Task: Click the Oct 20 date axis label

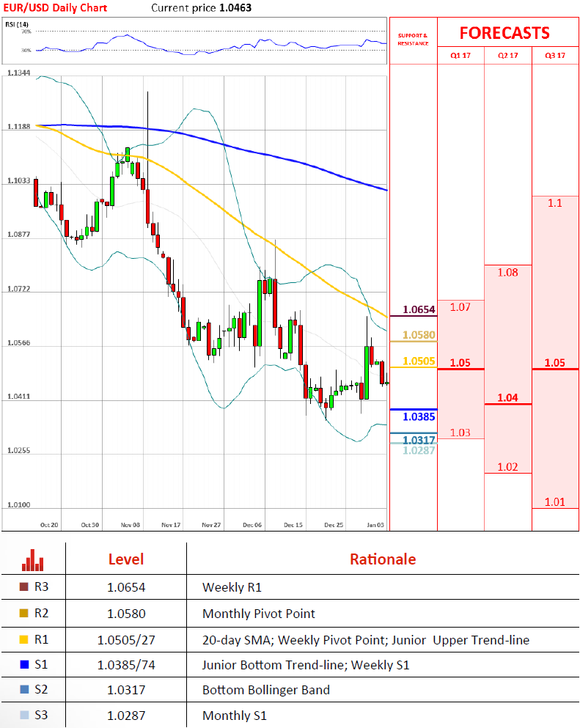Action: (49, 525)
